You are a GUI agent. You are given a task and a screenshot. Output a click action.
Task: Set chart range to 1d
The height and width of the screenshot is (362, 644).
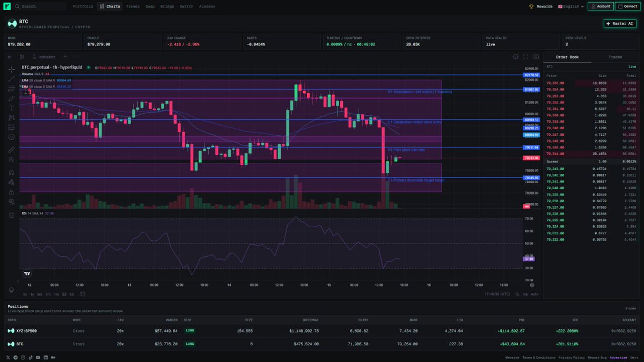tap(71, 294)
